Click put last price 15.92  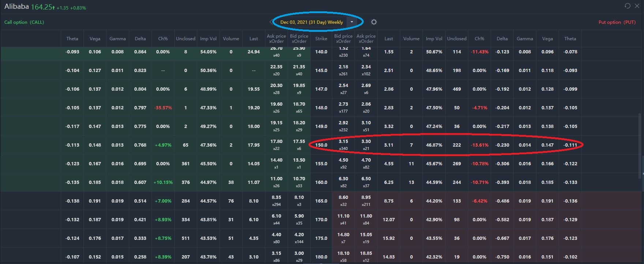[389, 238]
